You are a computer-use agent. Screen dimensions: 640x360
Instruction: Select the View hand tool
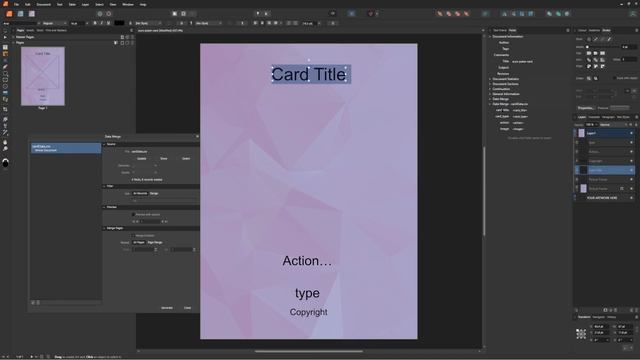click(x=5, y=142)
